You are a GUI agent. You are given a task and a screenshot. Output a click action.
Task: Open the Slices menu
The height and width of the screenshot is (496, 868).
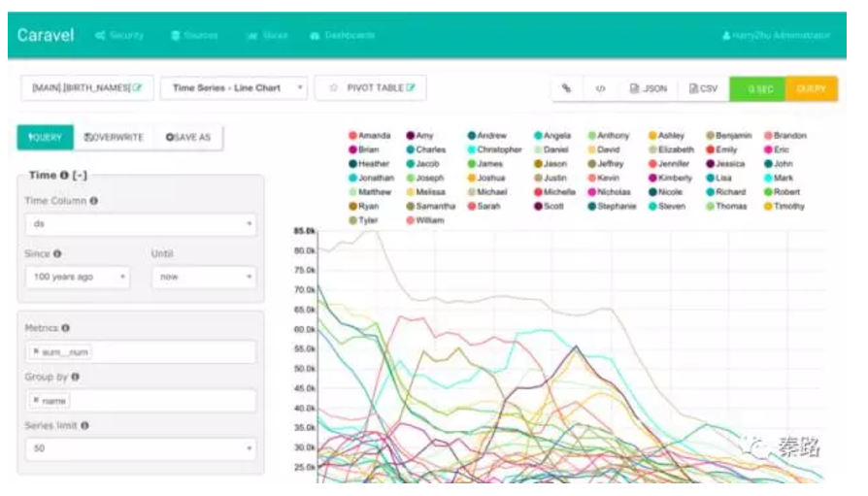pos(267,35)
